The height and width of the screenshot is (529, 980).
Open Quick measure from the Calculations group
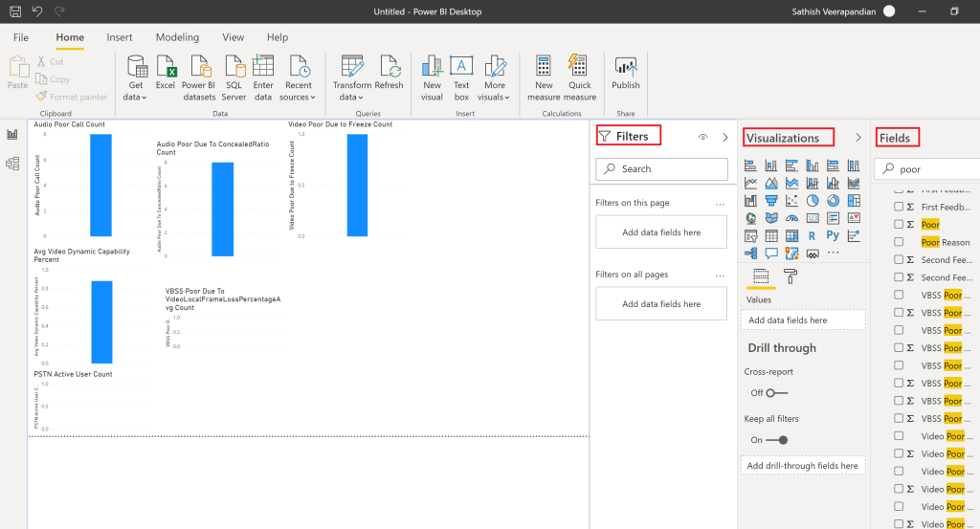click(579, 77)
